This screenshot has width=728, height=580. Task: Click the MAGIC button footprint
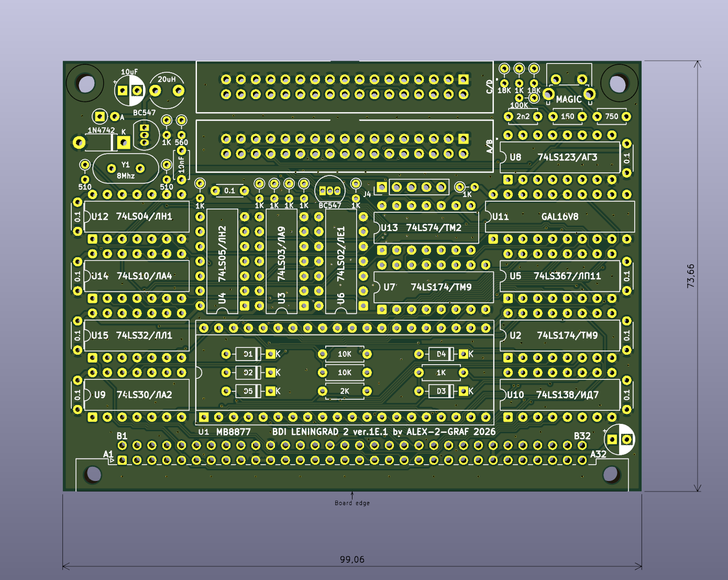coord(569,90)
